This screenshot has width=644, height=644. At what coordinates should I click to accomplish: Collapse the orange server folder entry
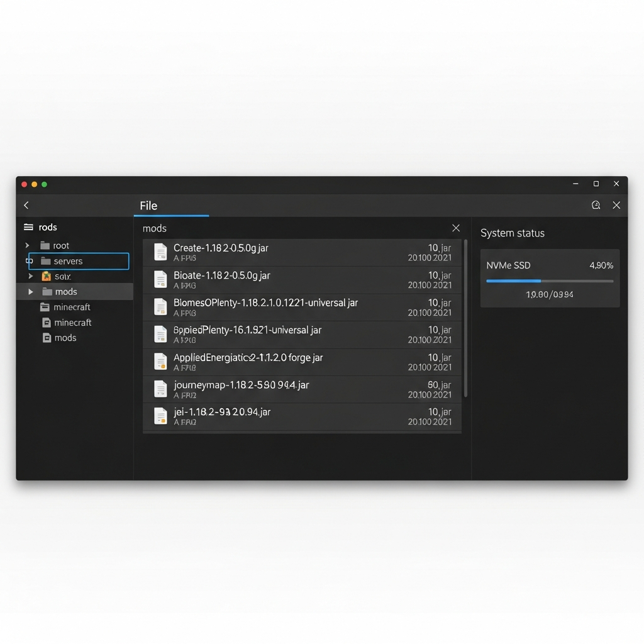[x=30, y=276]
